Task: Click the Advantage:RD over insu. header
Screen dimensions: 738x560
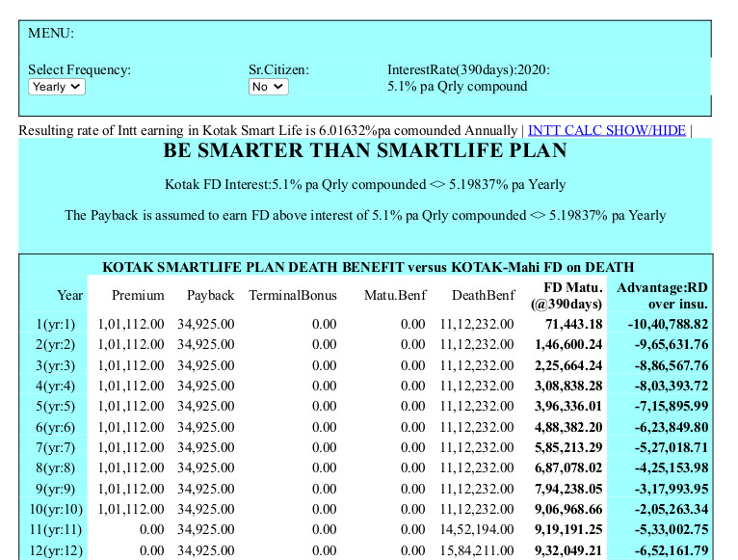Action: pos(662,295)
